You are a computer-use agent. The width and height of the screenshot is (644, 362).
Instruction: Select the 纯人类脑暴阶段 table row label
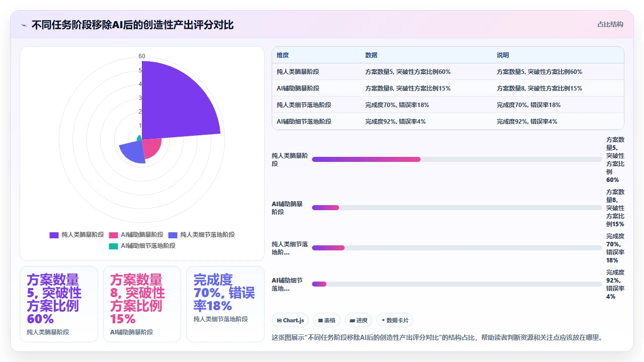click(x=298, y=72)
